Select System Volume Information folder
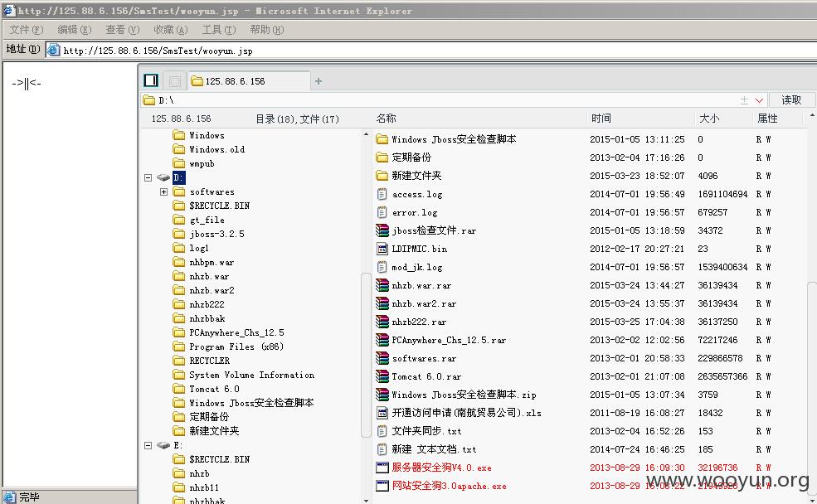 pos(251,375)
